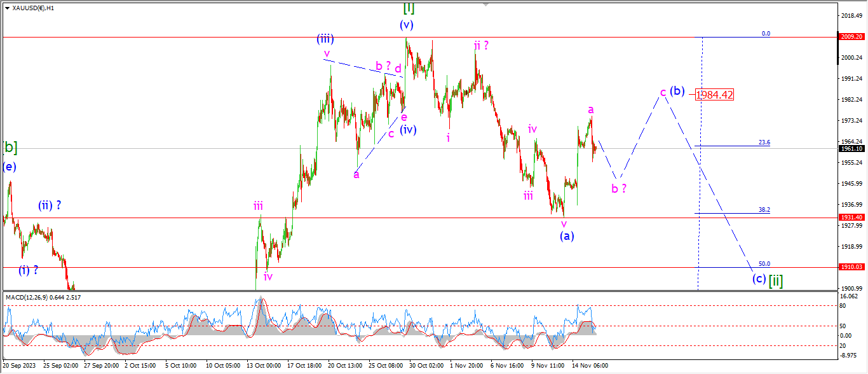Viewport: 868px width, 374px height.
Task: Select the red 2009.20 price level tag
Action: (852, 37)
